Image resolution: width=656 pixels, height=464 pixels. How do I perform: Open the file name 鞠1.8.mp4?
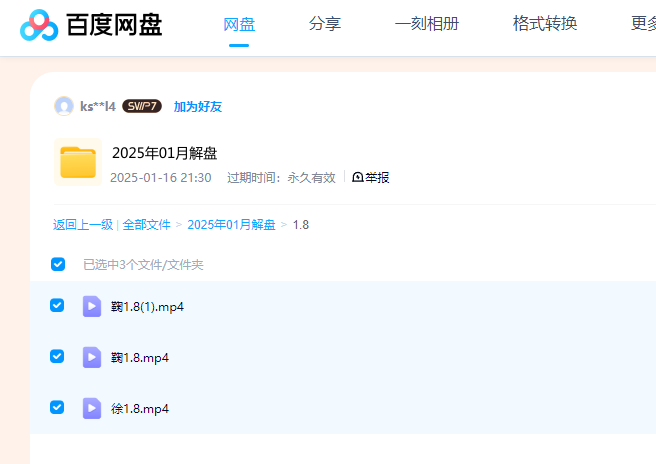click(140, 358)
